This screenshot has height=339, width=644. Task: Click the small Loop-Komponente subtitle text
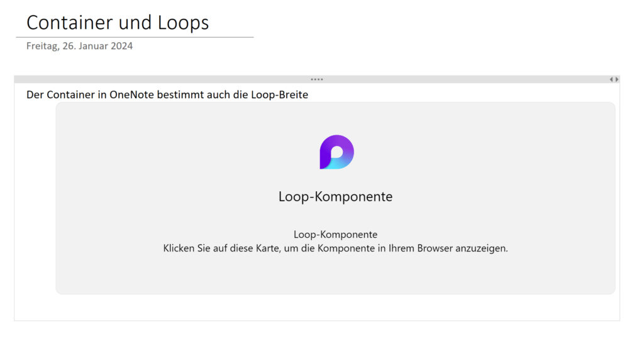click(336, 234)
